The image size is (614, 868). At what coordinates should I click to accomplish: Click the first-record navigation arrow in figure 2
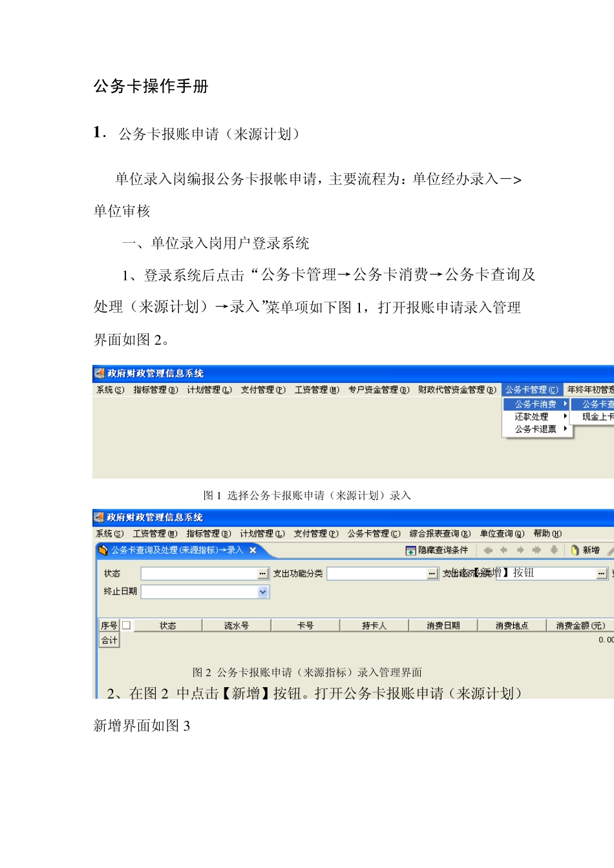tap(488, 550)
